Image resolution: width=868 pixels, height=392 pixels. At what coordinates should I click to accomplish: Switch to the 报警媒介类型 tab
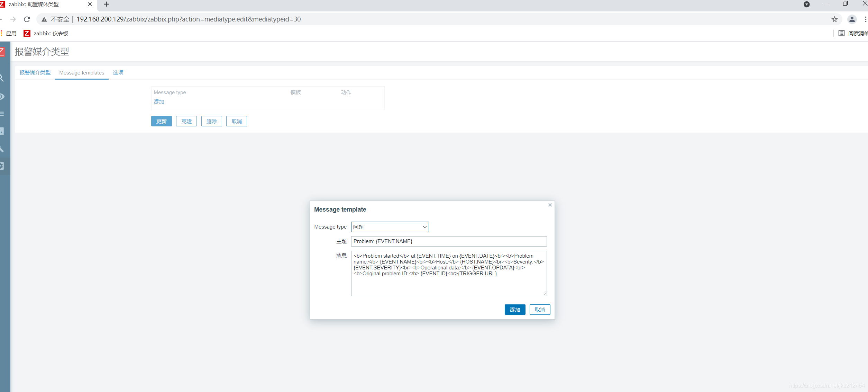point(35,73)
